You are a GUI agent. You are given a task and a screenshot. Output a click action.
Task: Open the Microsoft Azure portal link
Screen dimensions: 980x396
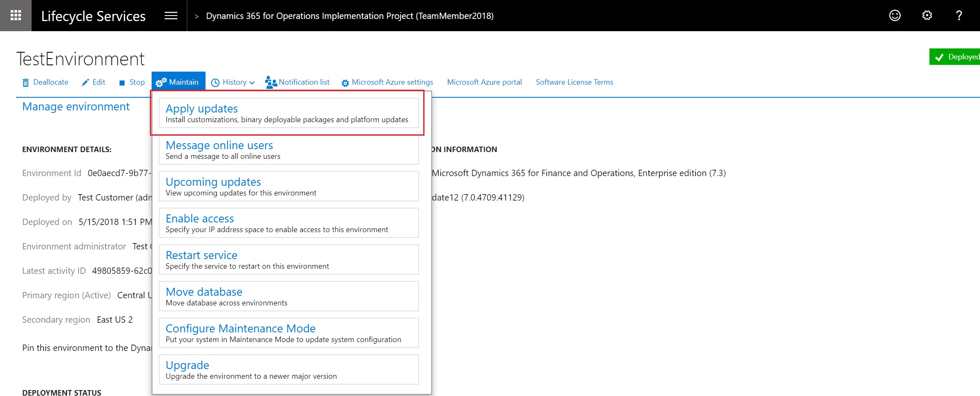pyautogui.click(x=484, y=82)
